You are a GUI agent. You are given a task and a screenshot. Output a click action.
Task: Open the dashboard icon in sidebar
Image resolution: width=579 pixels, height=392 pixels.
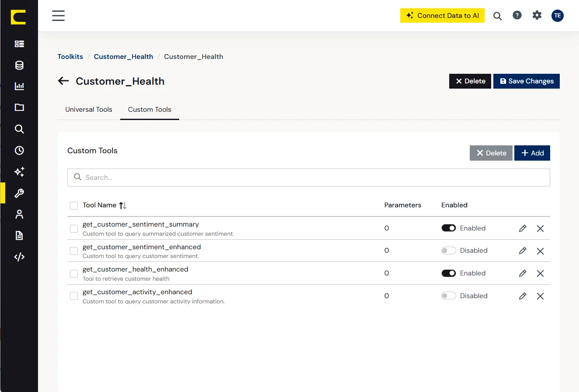(x=19, y=44)
